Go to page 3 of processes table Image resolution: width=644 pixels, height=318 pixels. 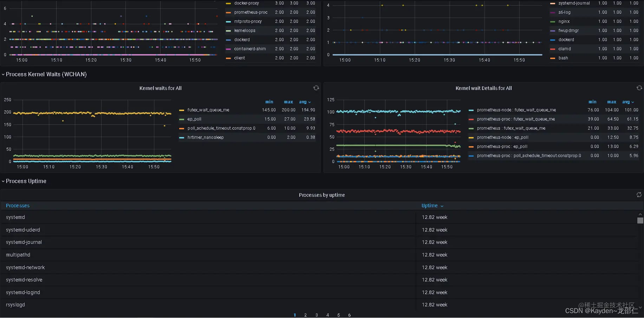click(x=317, y=315)
